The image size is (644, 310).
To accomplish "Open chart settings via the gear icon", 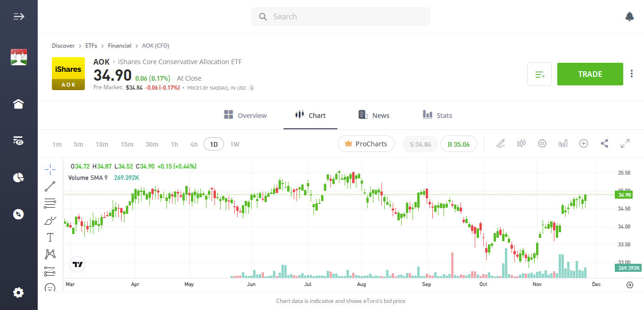I will (x=542, y=143).
